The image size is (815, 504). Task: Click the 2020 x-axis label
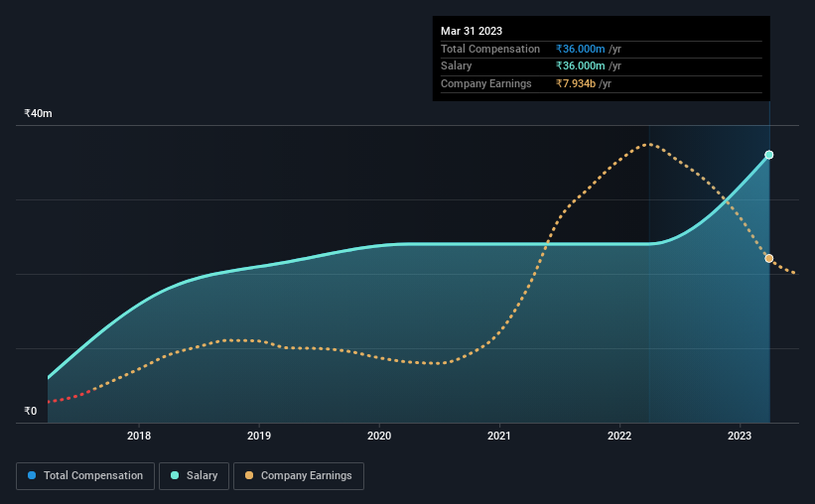tap(379, 436)
